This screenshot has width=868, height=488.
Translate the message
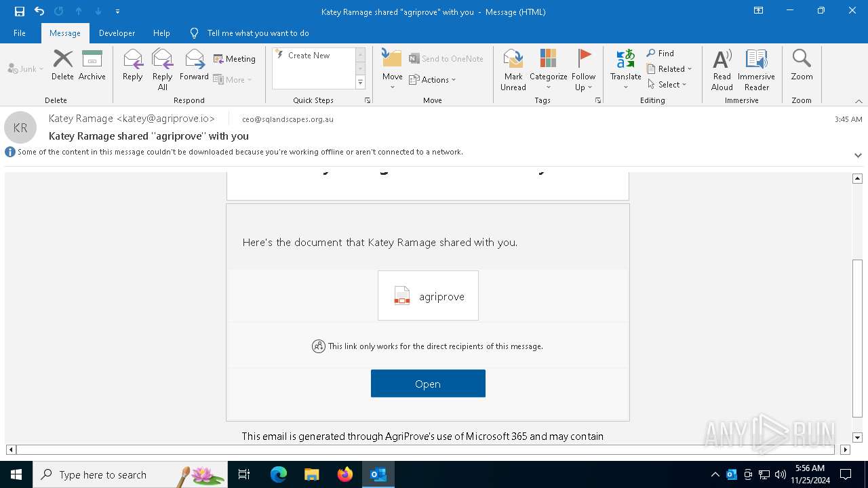point(625,69)
